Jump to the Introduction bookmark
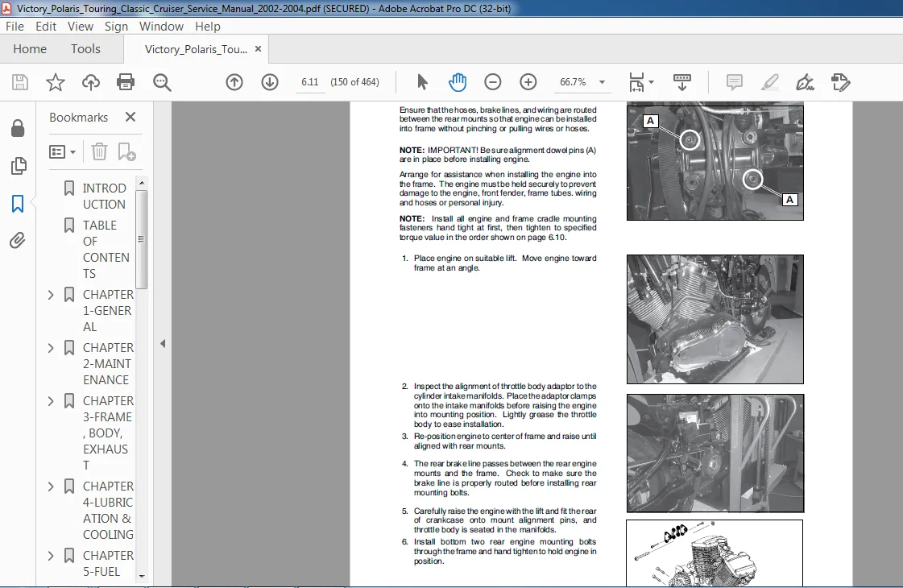Image resolution: width=903 pixels, height=588 pixels. tap(104, 197)
